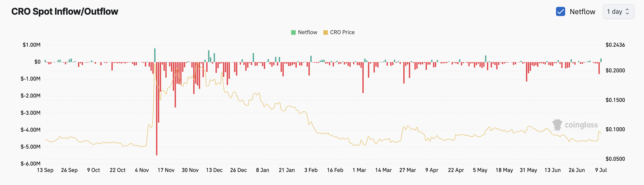Click the Netflow legend label above the chart
The width and height of the screenshot is (644, 185).
(x=307, y=32)
